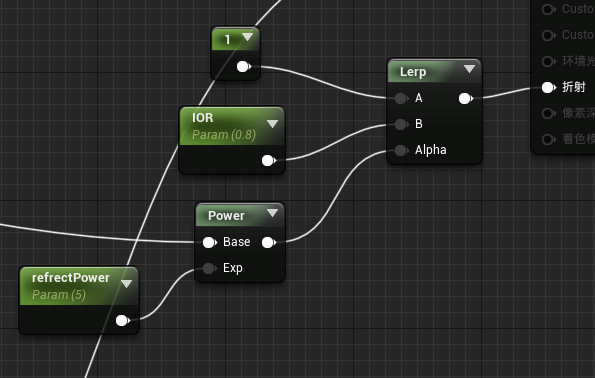
Task: Click the Param (5) value text
Action: tap(59, 295)
